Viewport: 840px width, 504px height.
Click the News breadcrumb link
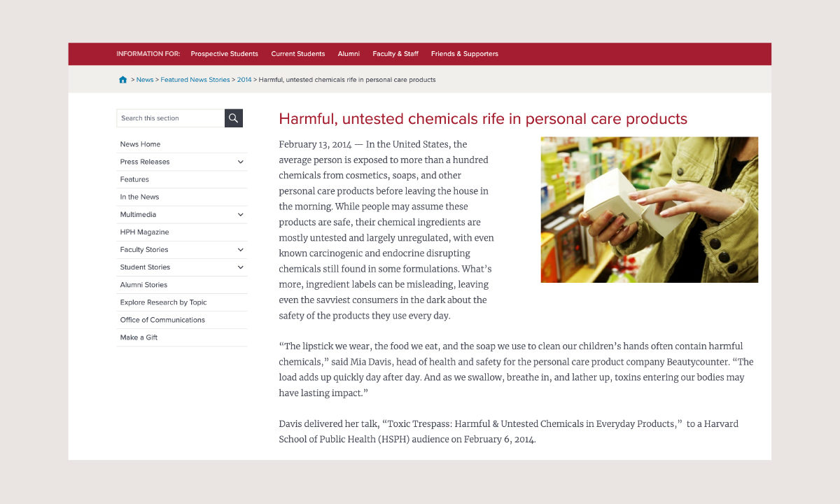pos(145,80)
